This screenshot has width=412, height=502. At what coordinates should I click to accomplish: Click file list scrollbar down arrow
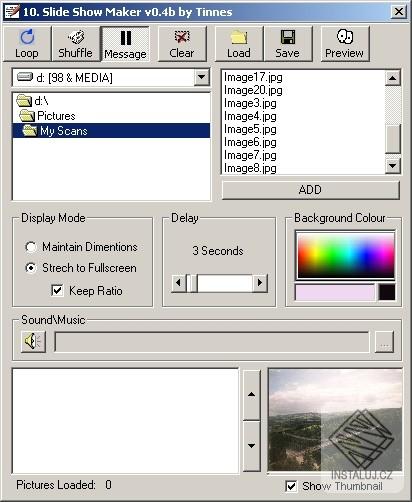[393, 165]
